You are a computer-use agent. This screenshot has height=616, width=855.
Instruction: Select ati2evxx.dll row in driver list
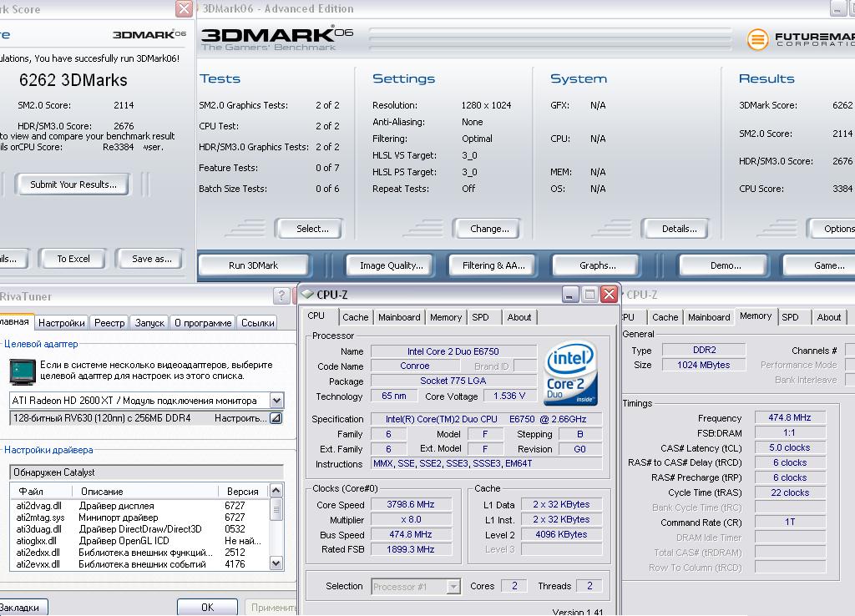pos(139,564)
